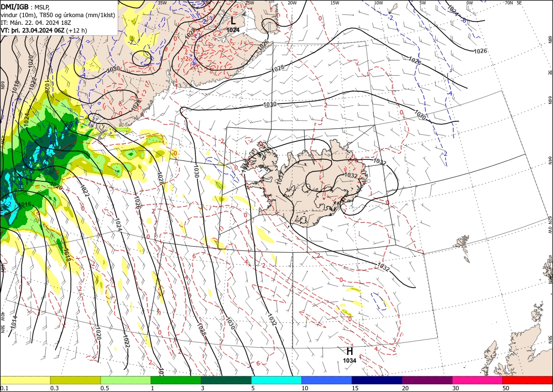Click the 1014 isobar label

click(13, 322)
